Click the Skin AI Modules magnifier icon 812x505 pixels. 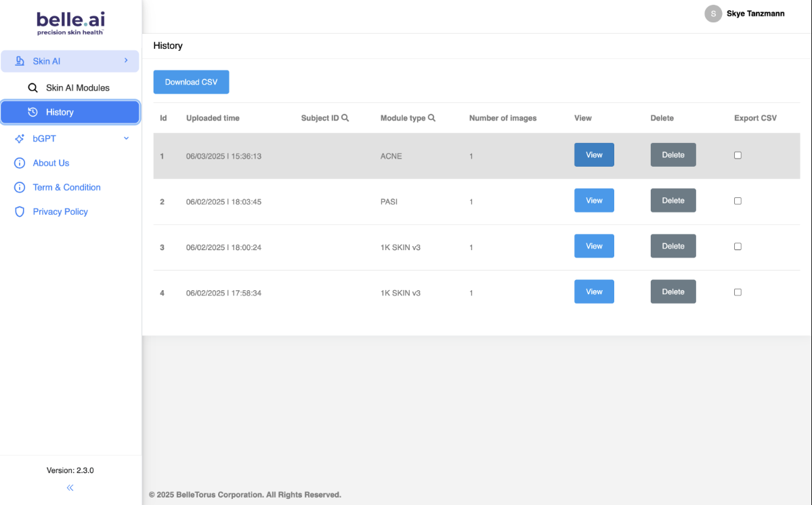pyautogui.click(x=33, y=87)
